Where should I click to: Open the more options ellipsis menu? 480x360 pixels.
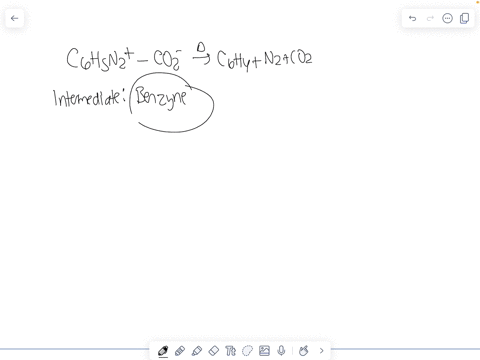pyautogui.click(x=447, y=18)
